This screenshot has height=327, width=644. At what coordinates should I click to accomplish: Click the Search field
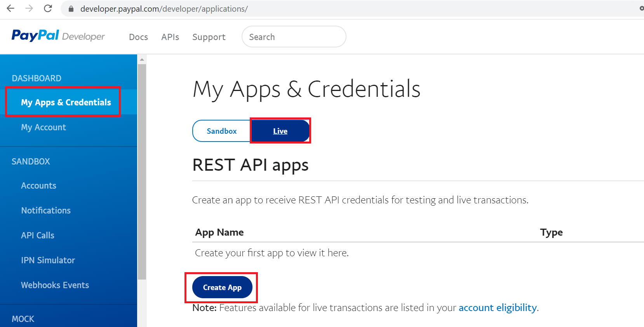coord(294,37)
